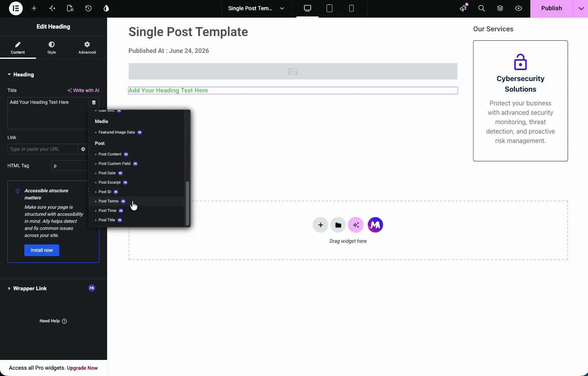Switch to desktop preview mode
Screen dimensions: 588x376
tap(307, 8)
